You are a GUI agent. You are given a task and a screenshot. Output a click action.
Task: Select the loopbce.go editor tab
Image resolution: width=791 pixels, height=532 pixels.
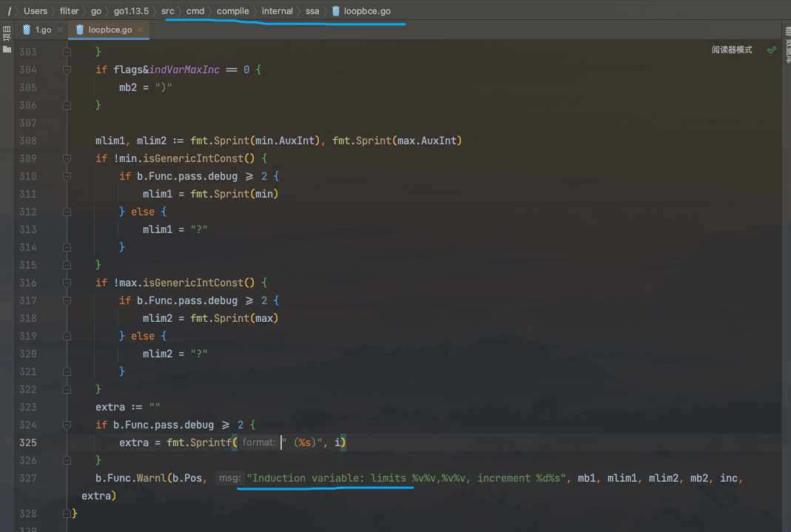point(109,30)
